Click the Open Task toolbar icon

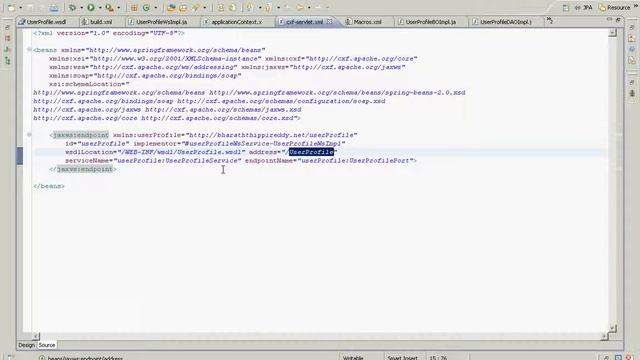pos(183,7)
